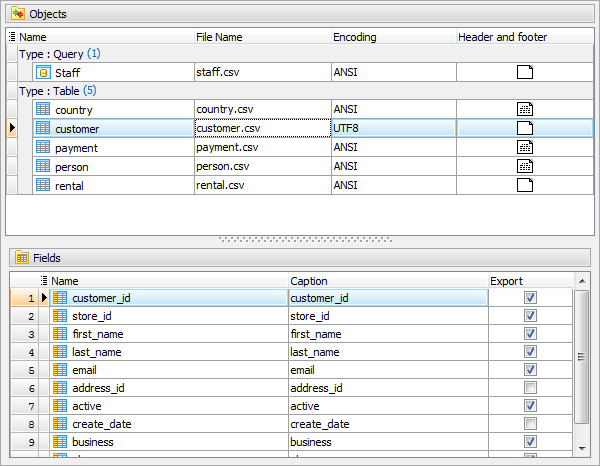Image resolution: width=600 pixels, height=466 pixels.
Task: Check Export for address_id
Action: coord(530,388)
